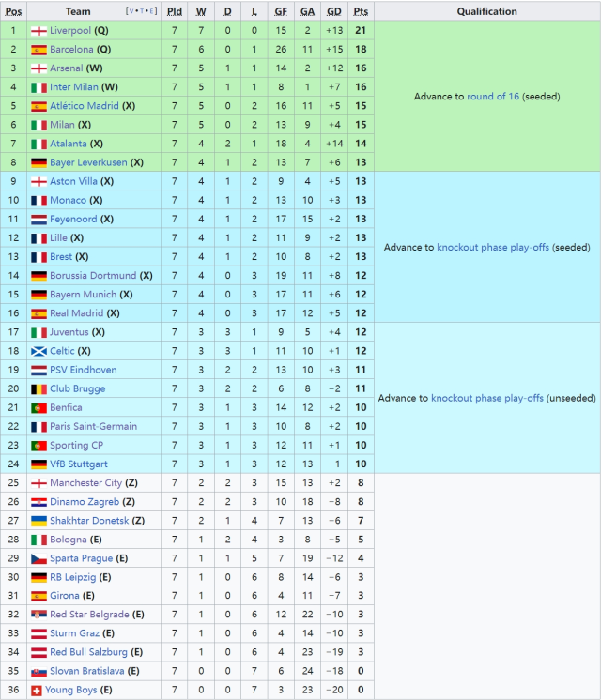The image size is (601, 700).
Task: Click the Belgium flag next to Club Brugge
Action: pyautogui.click(x=39, y=388)
